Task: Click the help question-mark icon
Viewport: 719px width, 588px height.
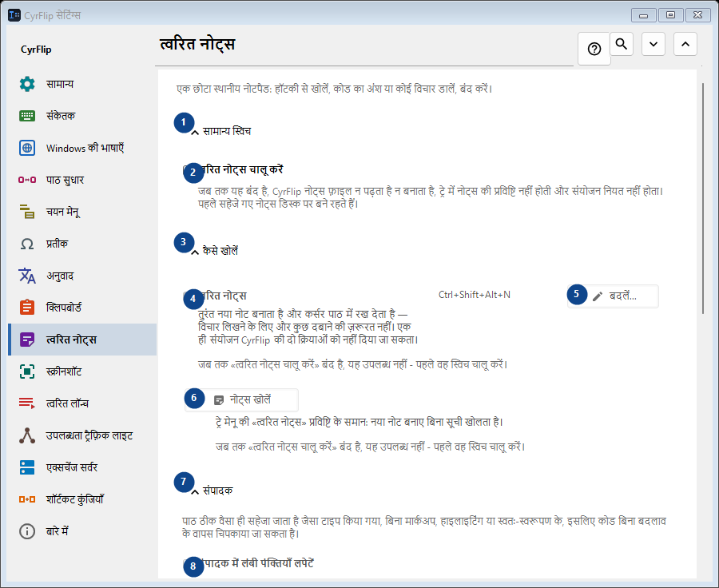Action: click(594, 49)
